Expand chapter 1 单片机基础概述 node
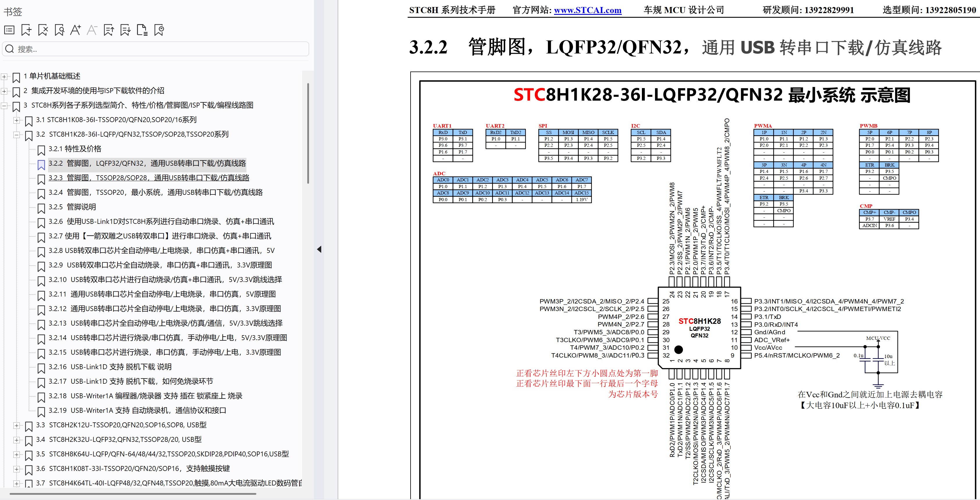Image resolution: width=980 pixels, height=500 pixels. pos(4,77)
